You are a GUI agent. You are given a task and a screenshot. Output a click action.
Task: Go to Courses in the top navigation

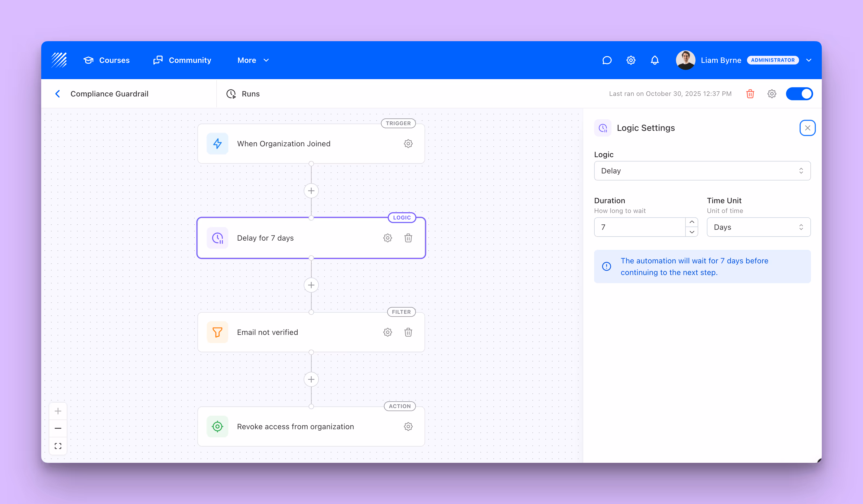tap(107, 60)
